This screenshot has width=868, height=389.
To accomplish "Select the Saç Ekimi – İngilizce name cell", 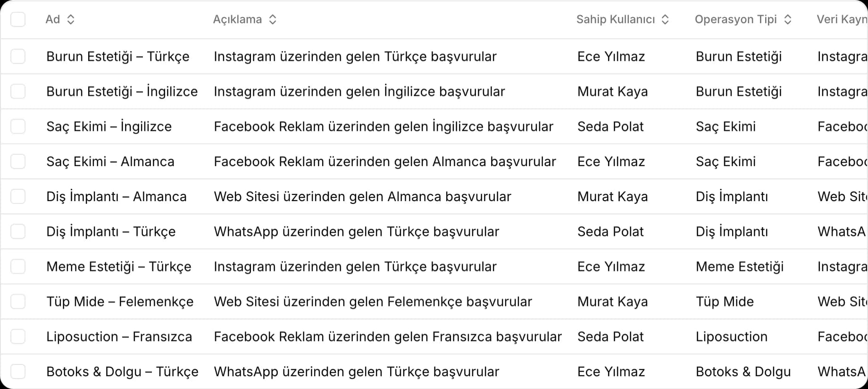I will [109, 127].
